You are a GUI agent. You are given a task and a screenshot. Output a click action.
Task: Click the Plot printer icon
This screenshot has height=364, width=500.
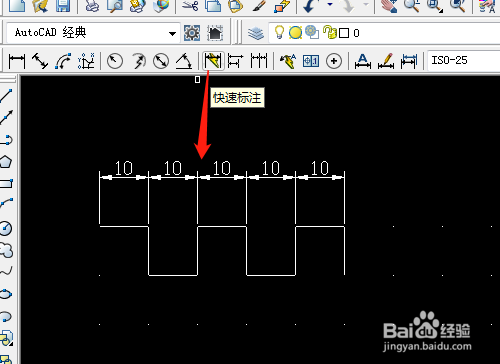[x=92, y=6]
